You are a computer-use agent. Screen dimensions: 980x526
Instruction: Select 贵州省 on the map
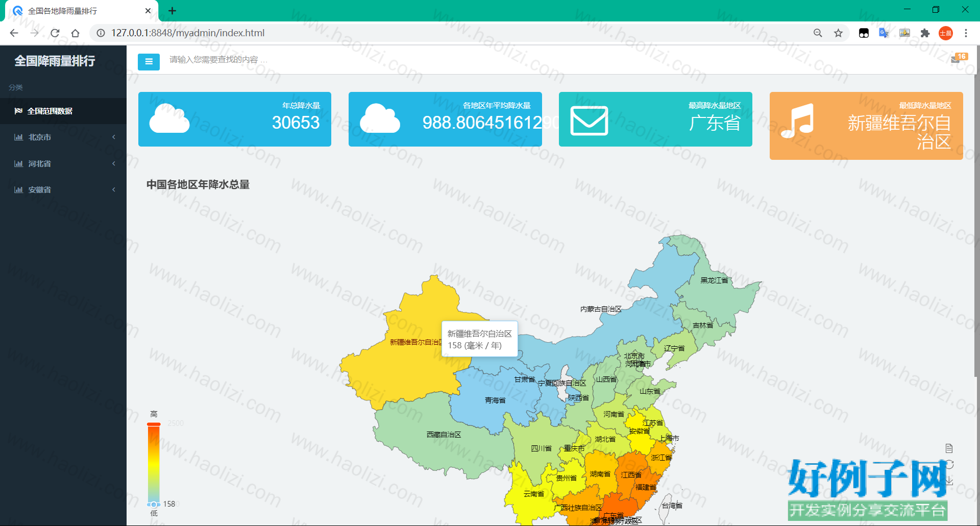coord(566,478)
